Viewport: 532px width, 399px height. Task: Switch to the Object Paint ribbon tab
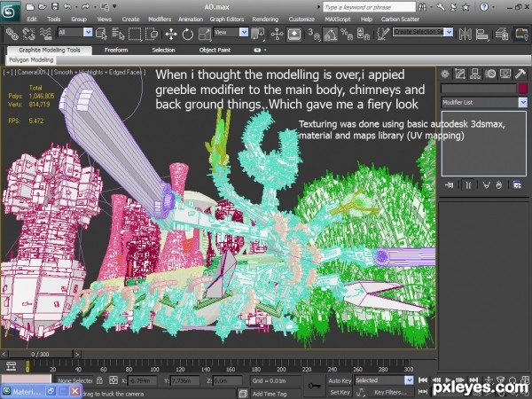point(215,51)
